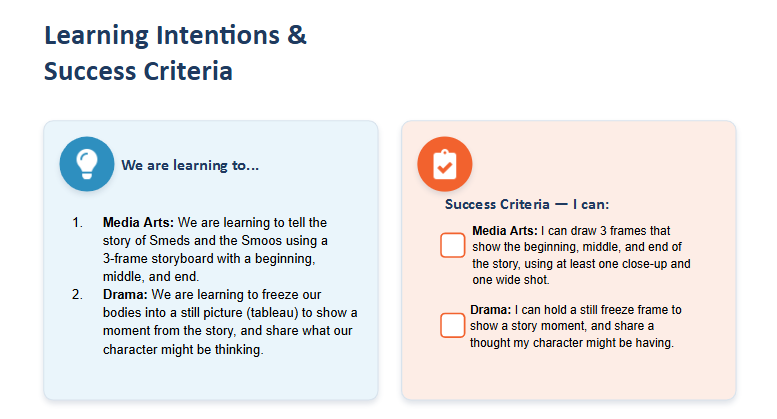Tick the Media Arts success criteria checkbox
Viewport: 777px width, 419px height.
[x=452, y=245]
